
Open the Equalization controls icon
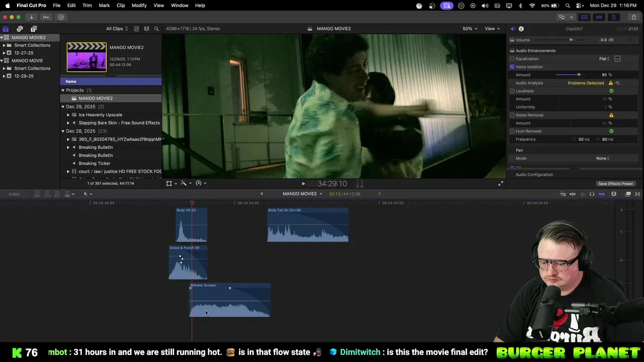[617, 59]
